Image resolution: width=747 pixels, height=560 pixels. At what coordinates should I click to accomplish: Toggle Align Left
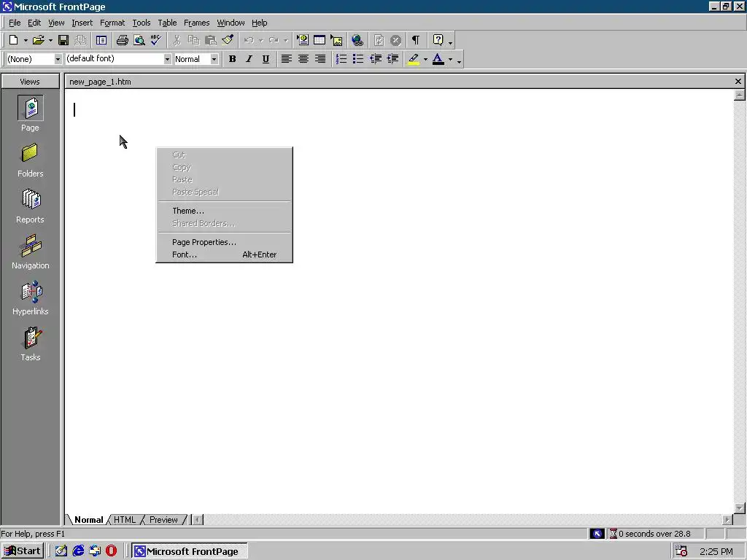coord(286,59)
